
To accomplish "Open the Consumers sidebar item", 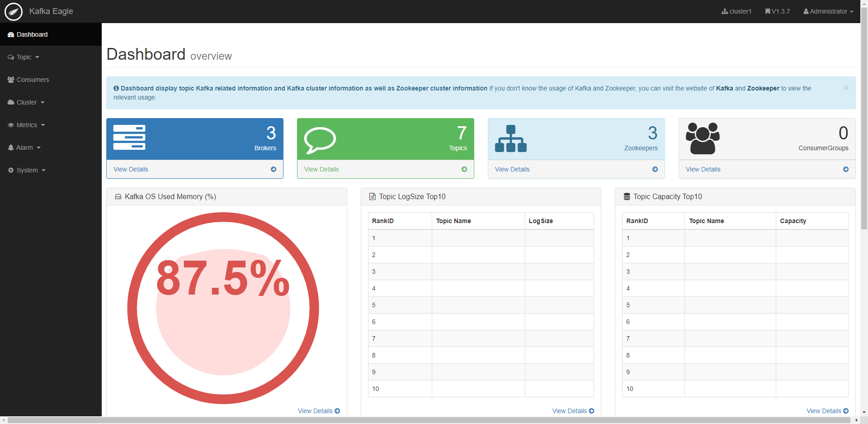I will click(x=51, y=80).
